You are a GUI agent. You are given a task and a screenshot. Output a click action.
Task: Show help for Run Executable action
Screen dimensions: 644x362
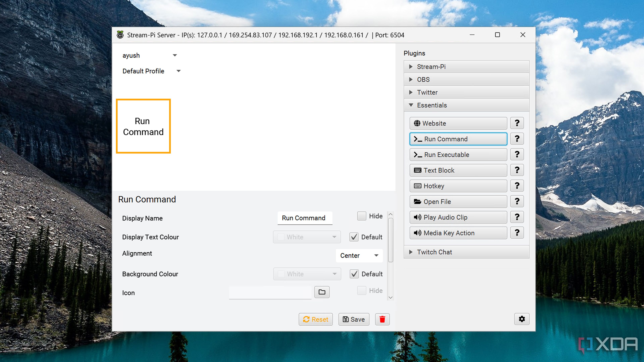(517, 154)
